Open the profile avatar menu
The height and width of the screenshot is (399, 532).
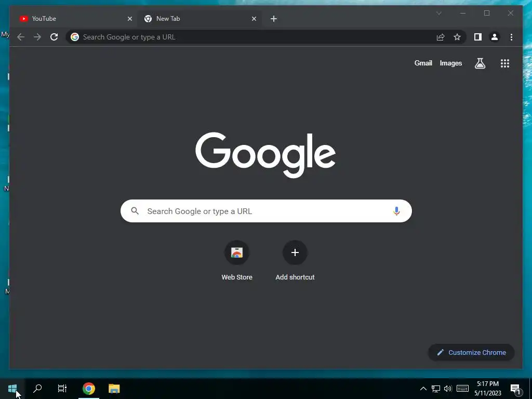[495, 37]
